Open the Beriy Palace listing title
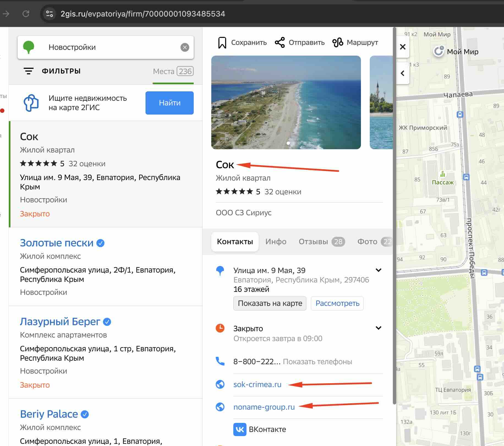The image size is (504, 446). click(49, 414)
